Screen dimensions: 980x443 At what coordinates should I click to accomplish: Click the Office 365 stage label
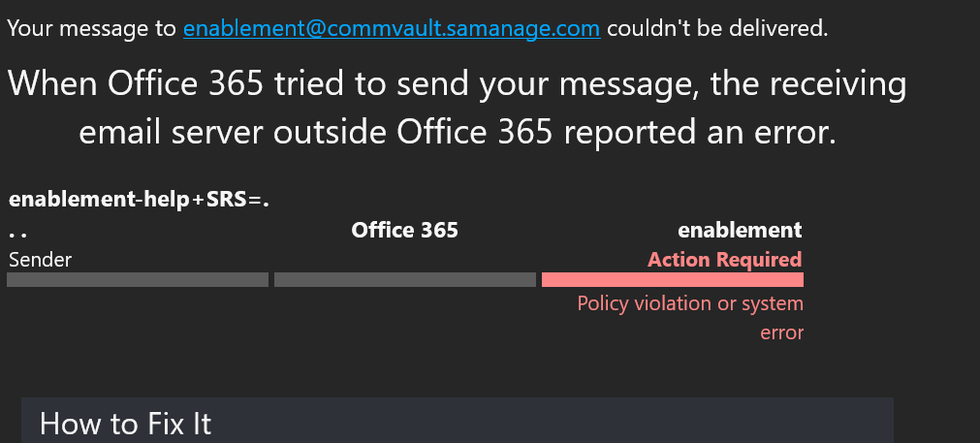point(404,230)
